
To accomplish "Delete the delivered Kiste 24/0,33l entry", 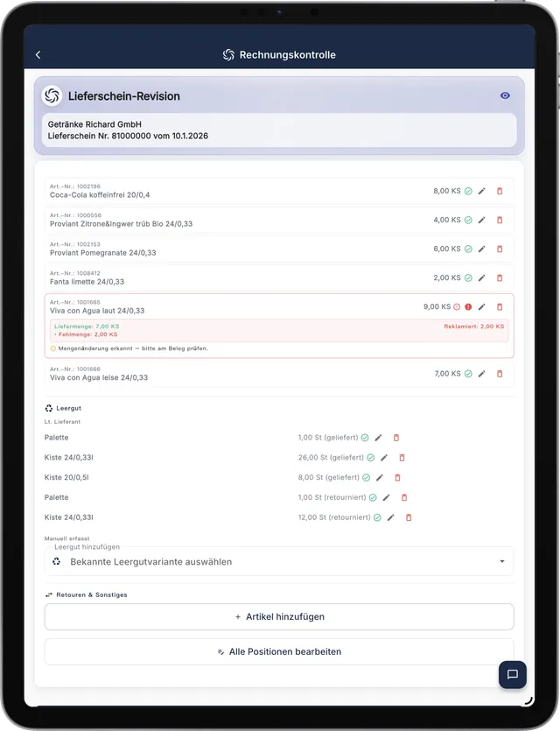I will pos(402,458).
